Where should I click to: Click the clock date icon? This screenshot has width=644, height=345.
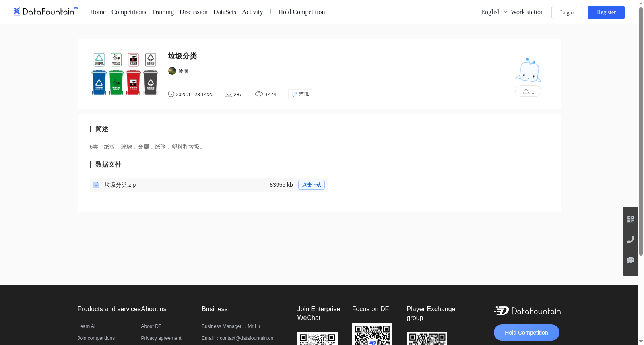pyautogui.click(x=171, y=94)
